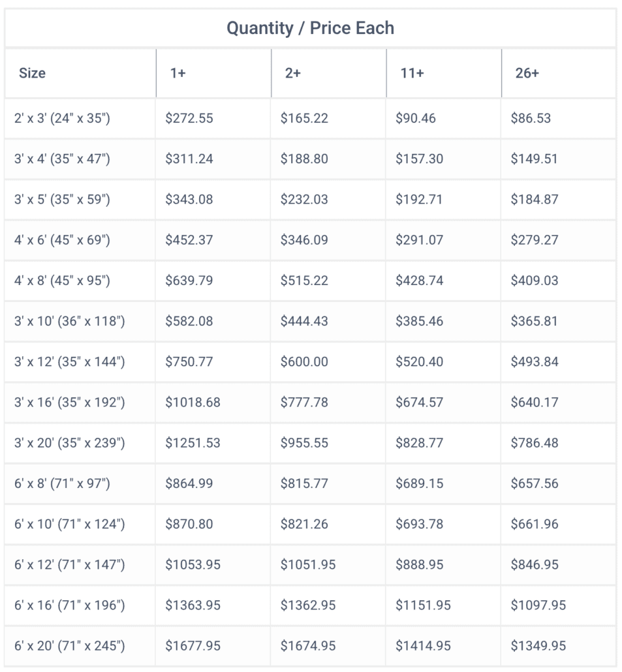Click the $828.77 price cell
622x672 pixels.
[419, 442]
